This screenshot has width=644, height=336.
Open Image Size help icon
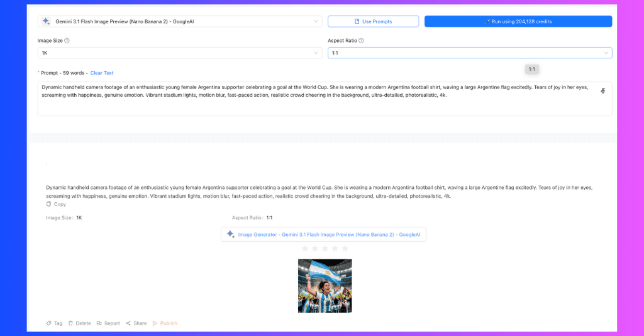coord(67,41)
